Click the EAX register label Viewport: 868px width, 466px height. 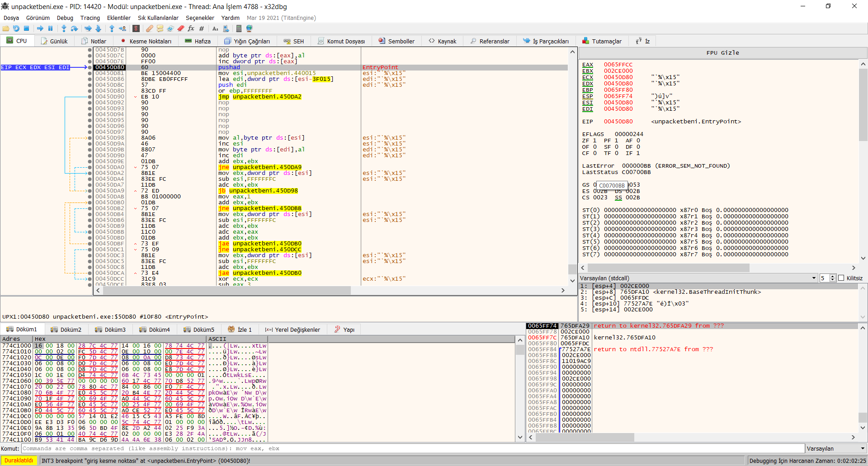coord(587,65)
